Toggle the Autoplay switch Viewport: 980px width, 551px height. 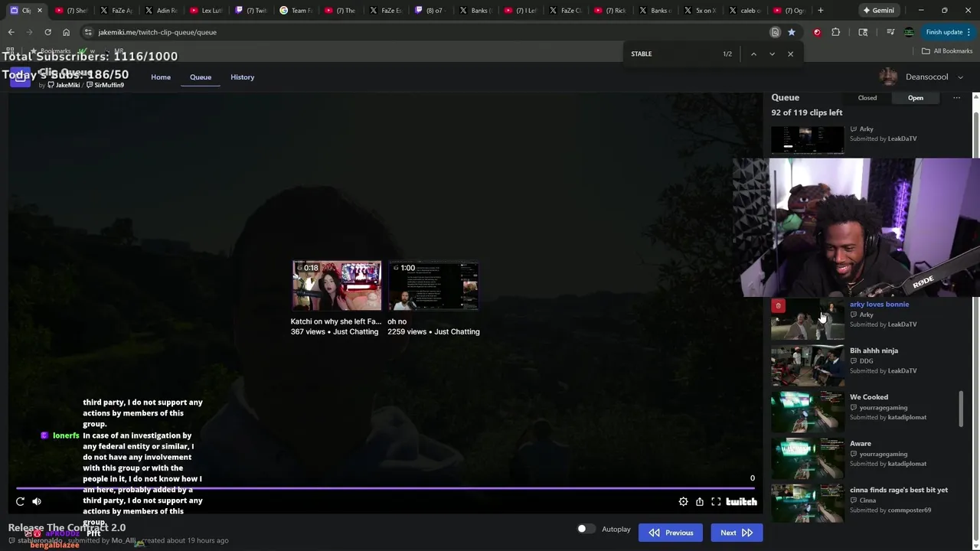pos(585,529)
